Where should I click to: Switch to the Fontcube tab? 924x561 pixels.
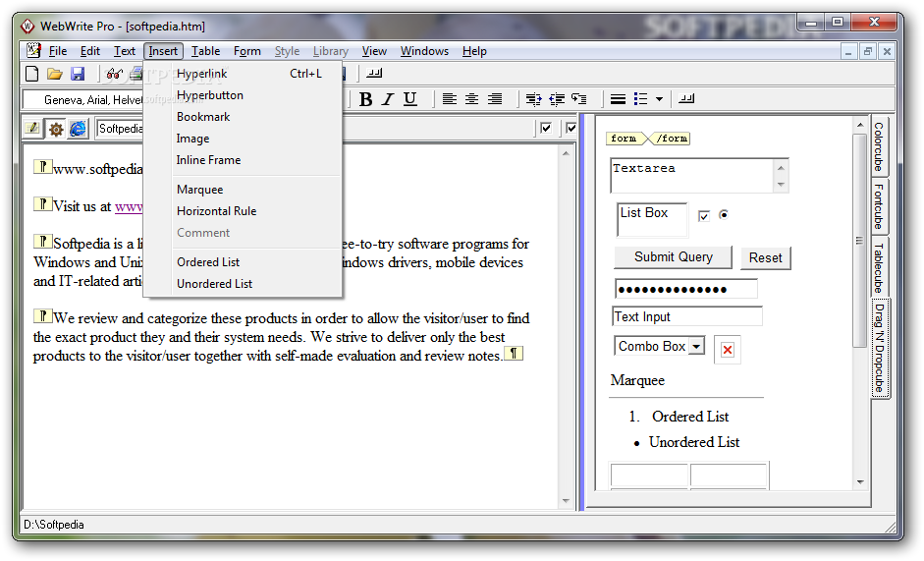click(x=879, y=206)
